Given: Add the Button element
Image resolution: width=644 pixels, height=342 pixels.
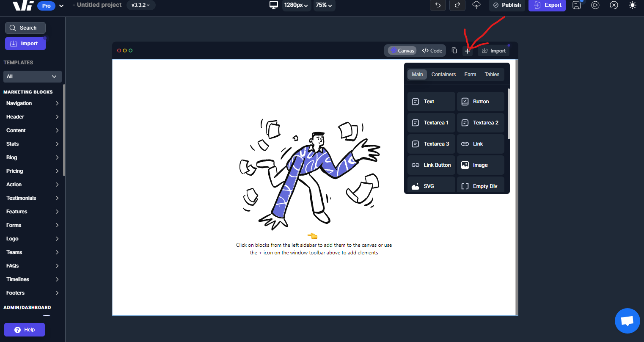Looking at the screenshot, I should pos(481,102).
